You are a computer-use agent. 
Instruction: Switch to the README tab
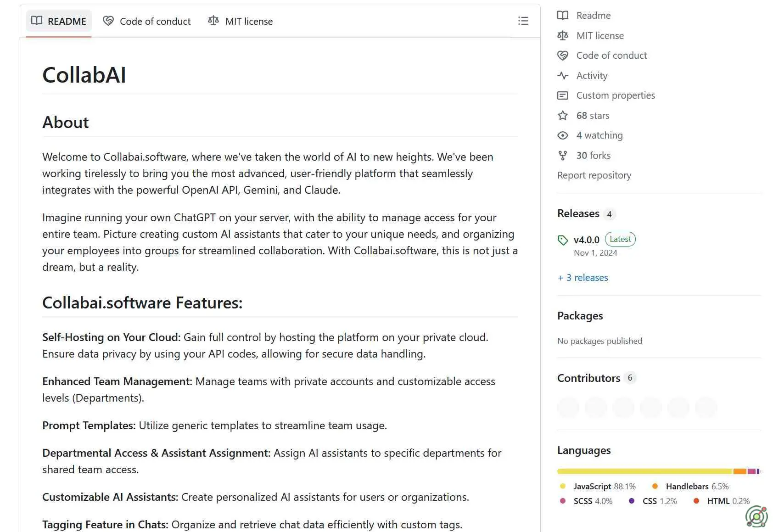[x=58, y=21]
